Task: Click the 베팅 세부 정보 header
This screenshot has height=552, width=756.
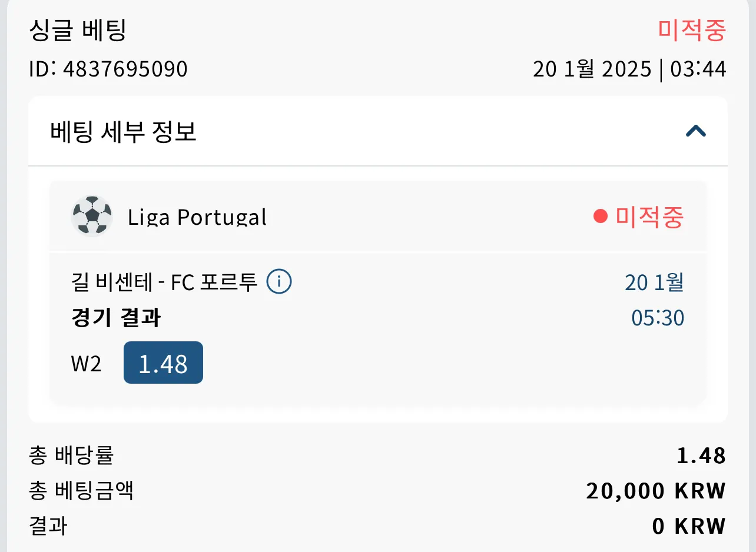Action: 378,131
